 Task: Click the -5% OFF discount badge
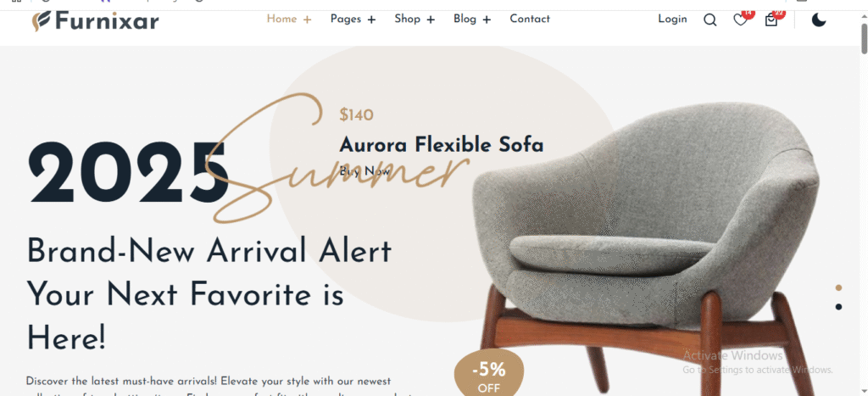489,375
